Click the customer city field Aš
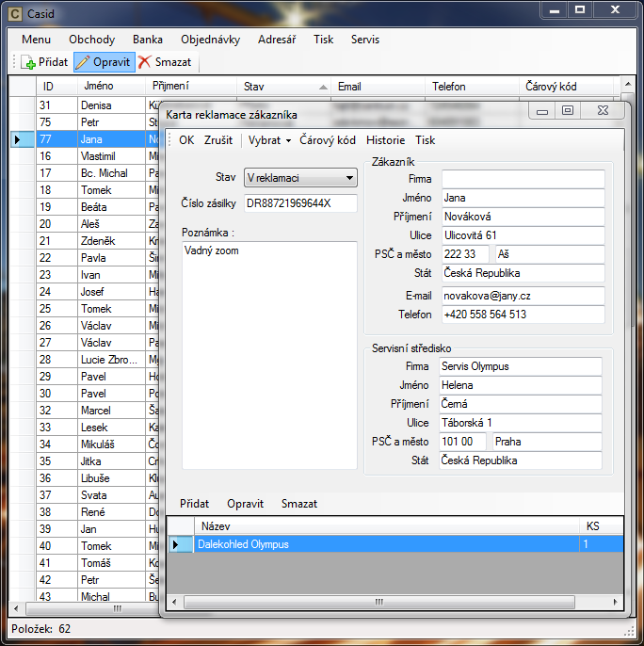The height and width of the screenshot is (646, 644). click(x=550, y=254)
